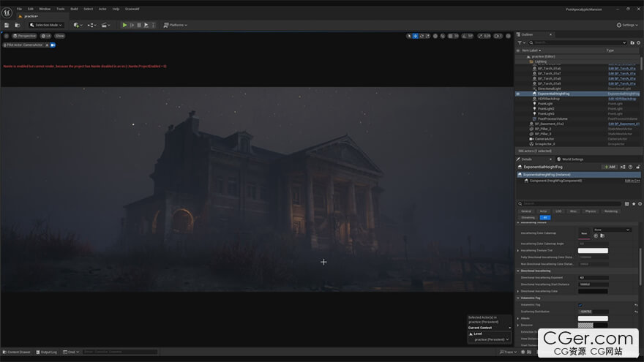Click the Unreal Engine logo icon
Viewport: 644px width, 362px height.
pos(7,10)
